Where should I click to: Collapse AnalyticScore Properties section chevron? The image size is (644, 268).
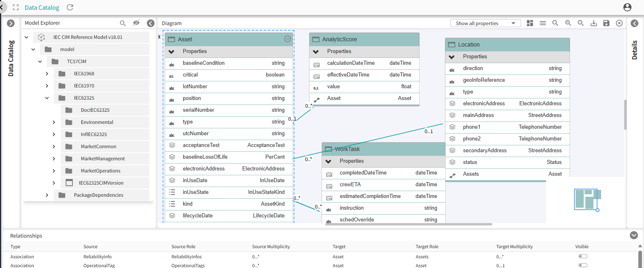(316, 52)
